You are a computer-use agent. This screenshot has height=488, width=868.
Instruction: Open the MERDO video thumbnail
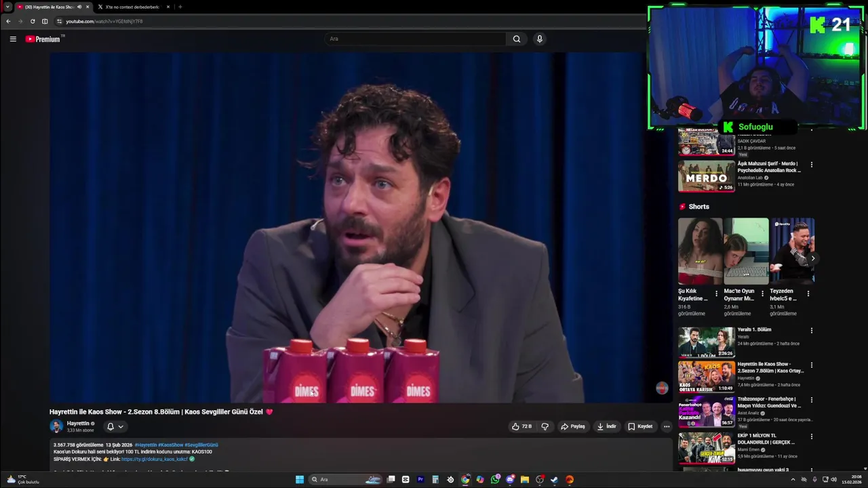(706, 176)
